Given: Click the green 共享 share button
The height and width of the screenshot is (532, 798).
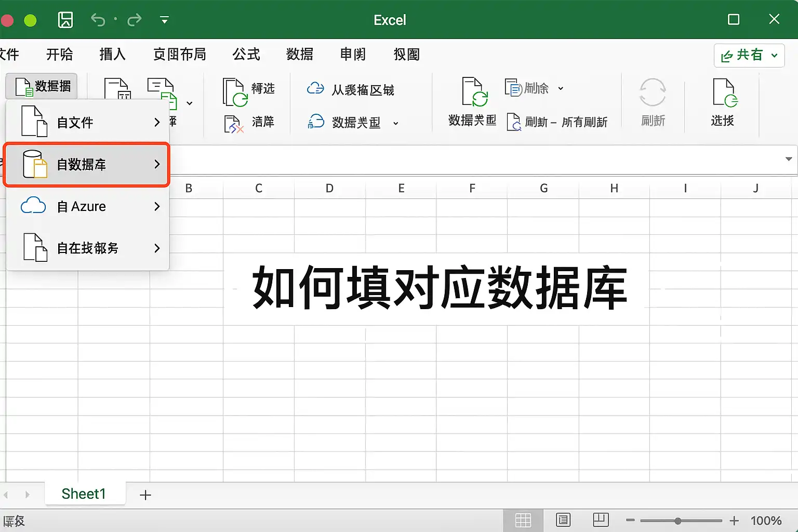Looking at the screenshot, I should 749,55.
